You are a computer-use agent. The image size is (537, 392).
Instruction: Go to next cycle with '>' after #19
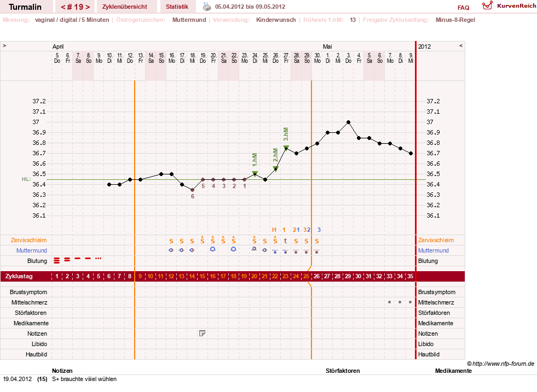point(88,7)
